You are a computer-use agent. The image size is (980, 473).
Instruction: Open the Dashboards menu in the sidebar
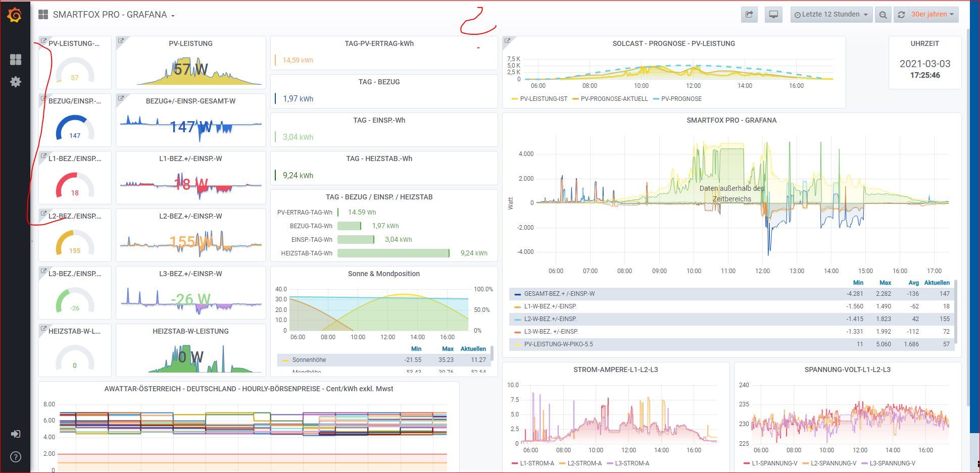point(16,60)
